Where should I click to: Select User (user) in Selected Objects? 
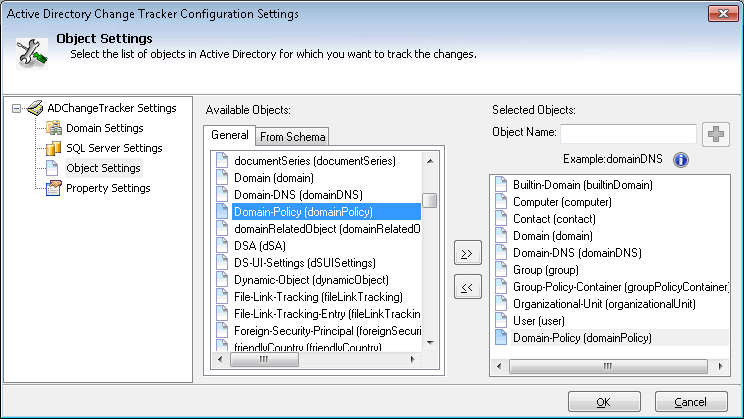point(539,321)
